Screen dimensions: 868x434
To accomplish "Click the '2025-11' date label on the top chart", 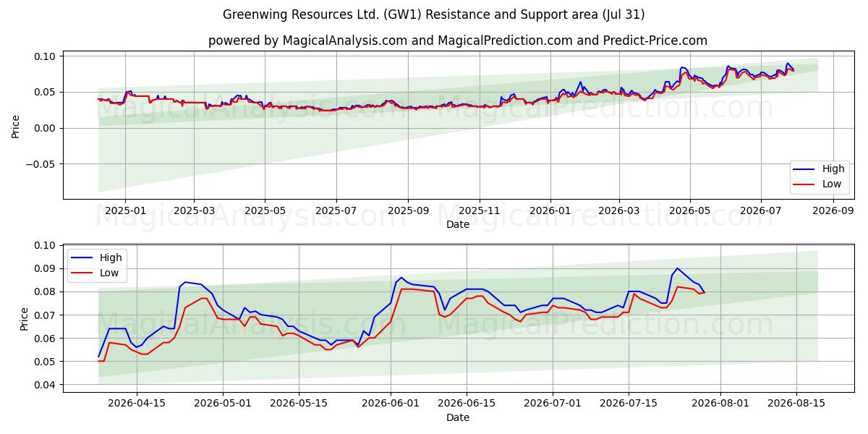I will pyautogui.click(x=480, y=210).
